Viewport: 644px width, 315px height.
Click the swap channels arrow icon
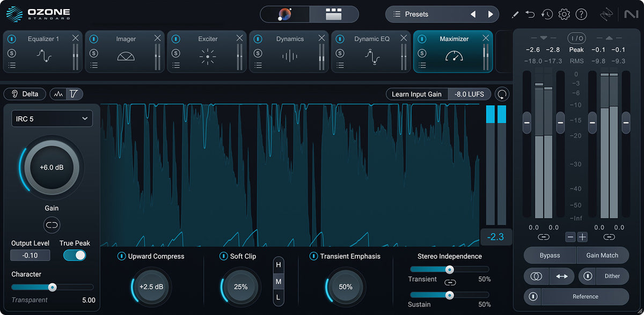[x=561, y=276]
